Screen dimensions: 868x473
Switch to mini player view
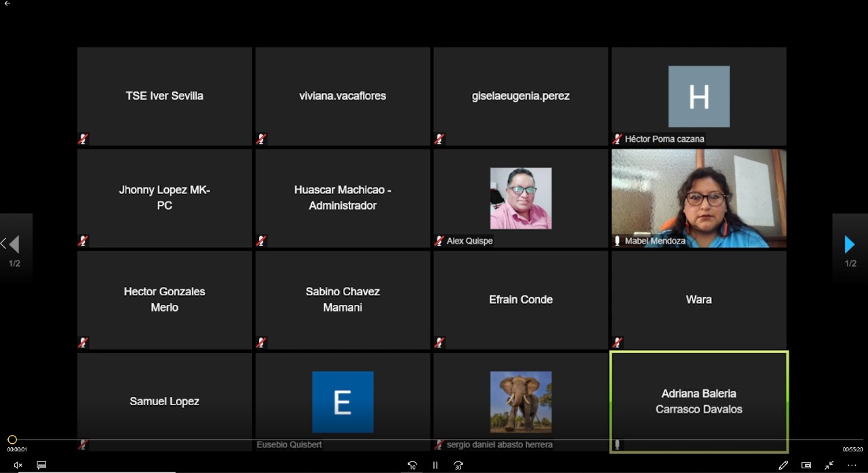[806, 465]
